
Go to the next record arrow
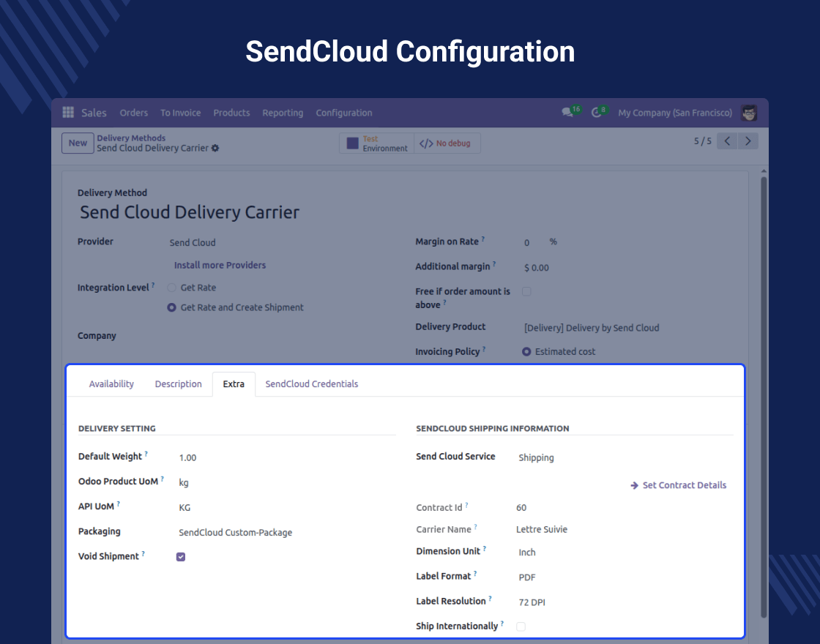(748, 141)
